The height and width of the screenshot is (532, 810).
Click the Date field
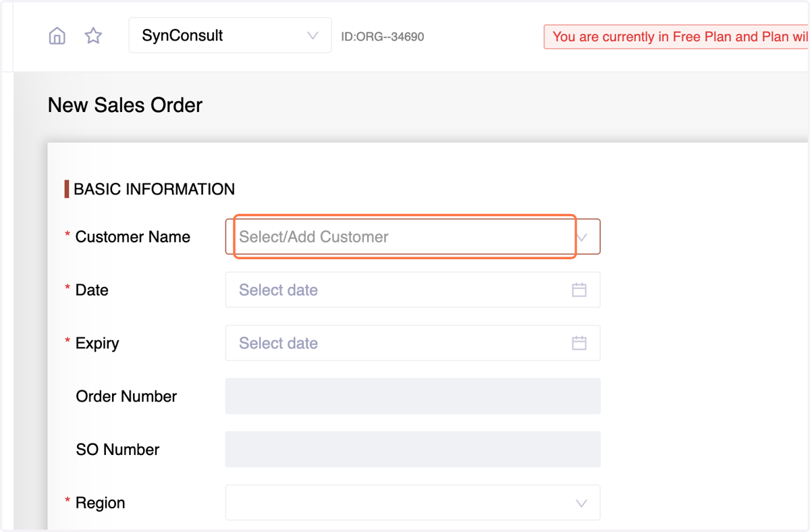tap(412, 290)
